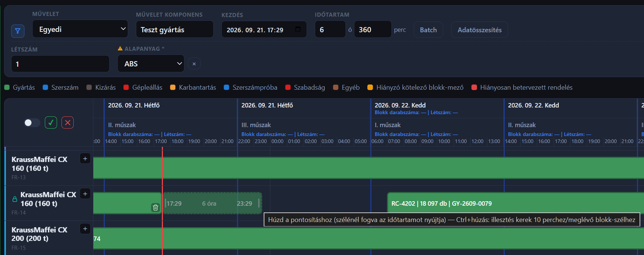Screen dimensions: 644x255
Task: Focus the Művelet komponens field
Action: pos(175,30)
